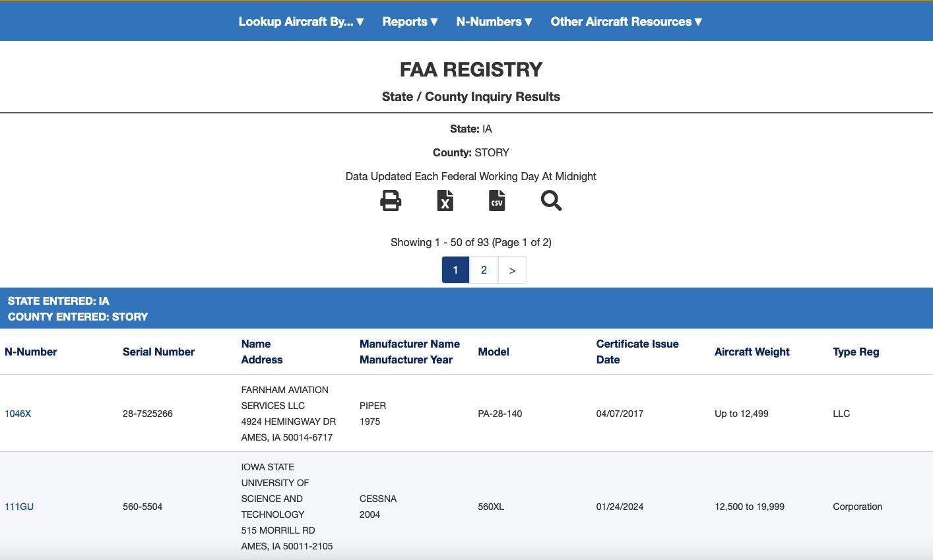Select weight Up to 12,499
The width and height of the screenshot is (933, 560).
pyautogui.click(x=742, y=414)
